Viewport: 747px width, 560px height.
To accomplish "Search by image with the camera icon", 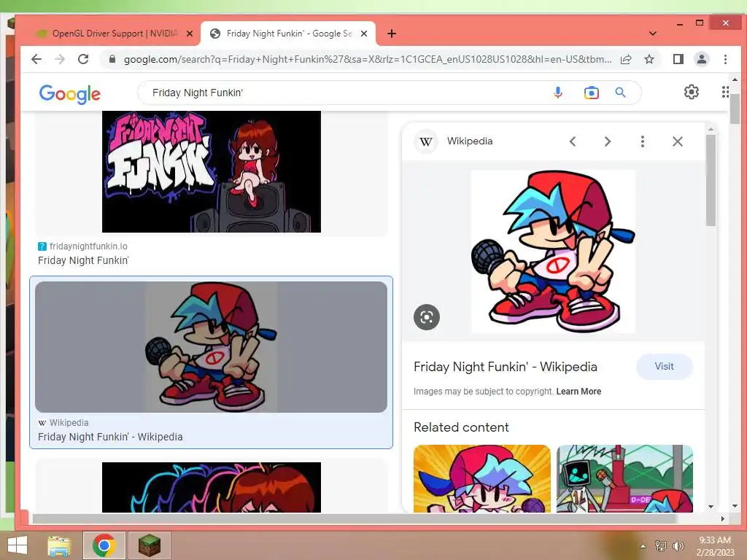I will (x=591, y=93).
